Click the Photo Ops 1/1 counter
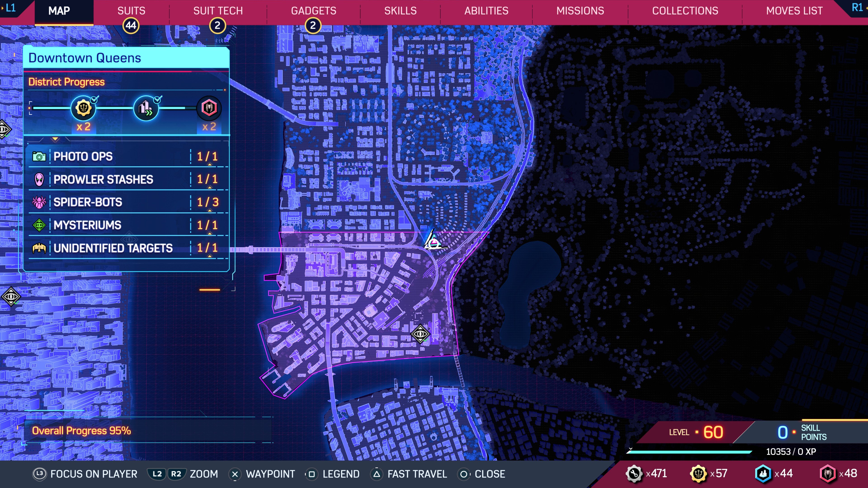868x488 pixels. [x=208, y=157]
